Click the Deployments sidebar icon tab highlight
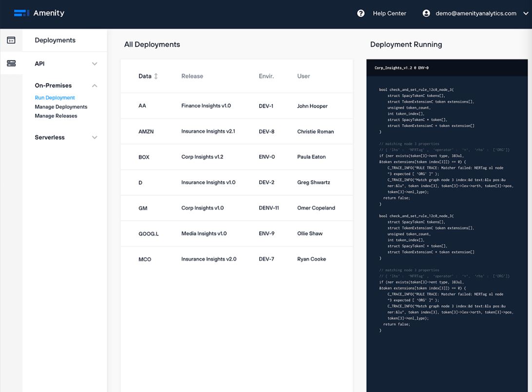This screenshot has height=392, width=532. point(11,40)
